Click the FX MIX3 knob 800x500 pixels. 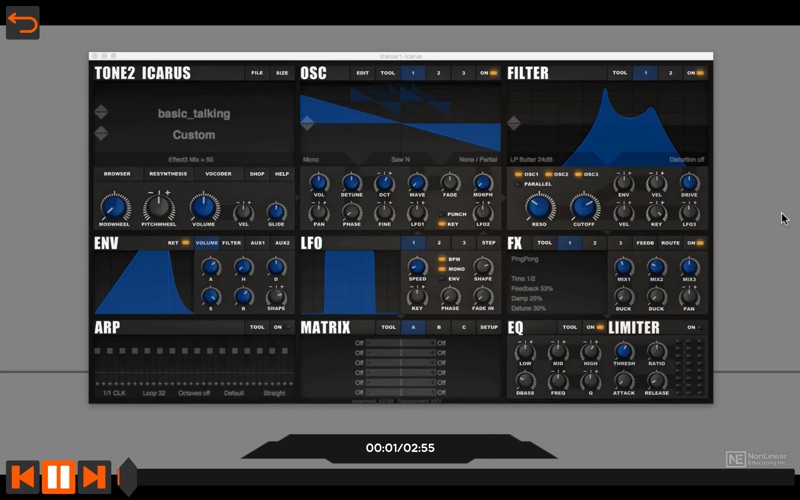689,267
